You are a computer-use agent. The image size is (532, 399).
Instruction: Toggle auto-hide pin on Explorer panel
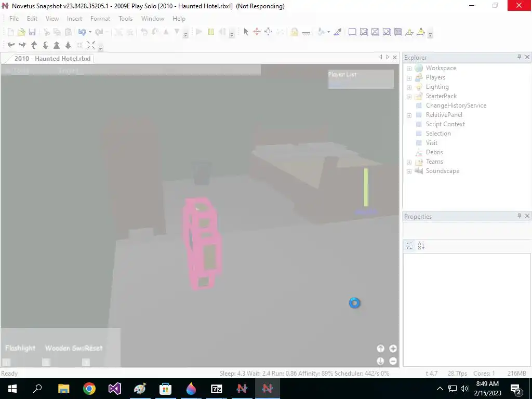[519, 57]
